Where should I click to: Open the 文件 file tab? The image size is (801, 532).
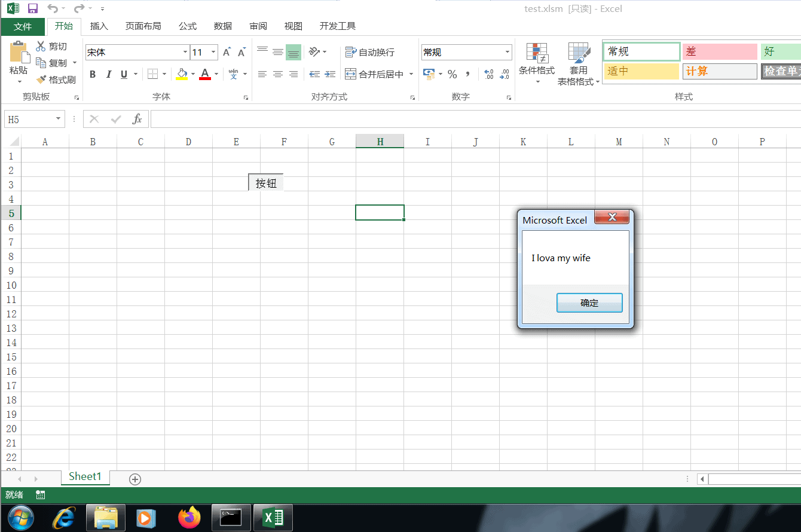click(23, 26)
